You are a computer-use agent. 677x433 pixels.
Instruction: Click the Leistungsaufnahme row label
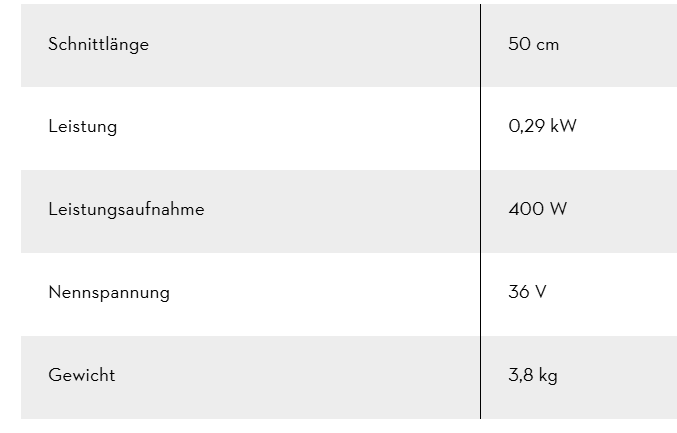[x=126, y=210]
